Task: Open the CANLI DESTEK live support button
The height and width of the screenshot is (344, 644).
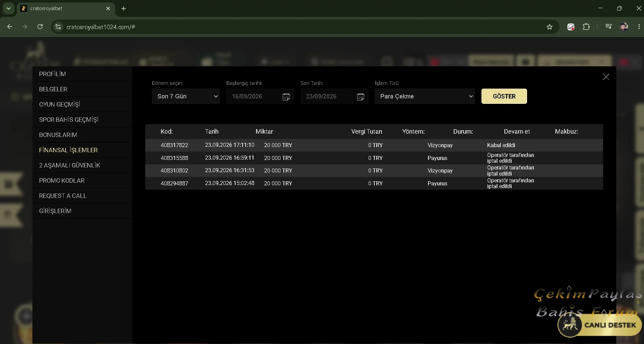Action: (600, 325)
